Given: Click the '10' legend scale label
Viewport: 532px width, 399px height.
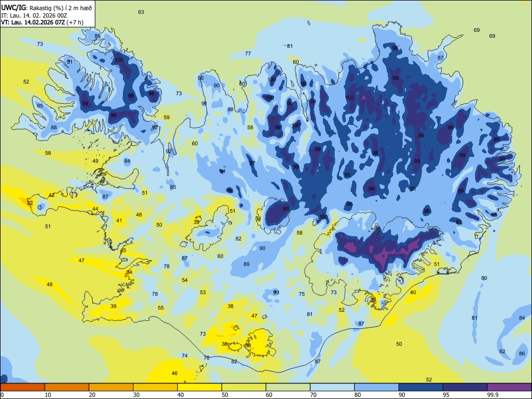Looking at the screenshot, I should pyautogui.click(x=48, y=395).
